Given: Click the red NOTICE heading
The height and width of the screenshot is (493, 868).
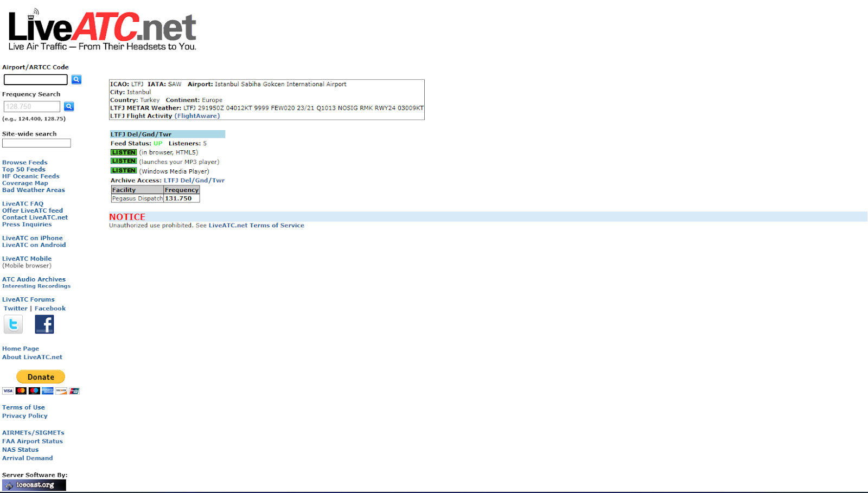Looking at the screenshot, I should pos(127,217).
